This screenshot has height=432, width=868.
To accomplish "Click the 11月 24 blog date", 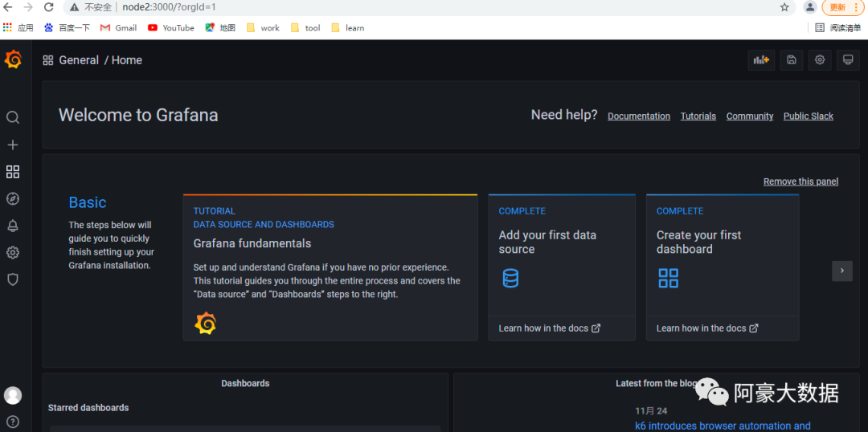I will tap(650, 410).
